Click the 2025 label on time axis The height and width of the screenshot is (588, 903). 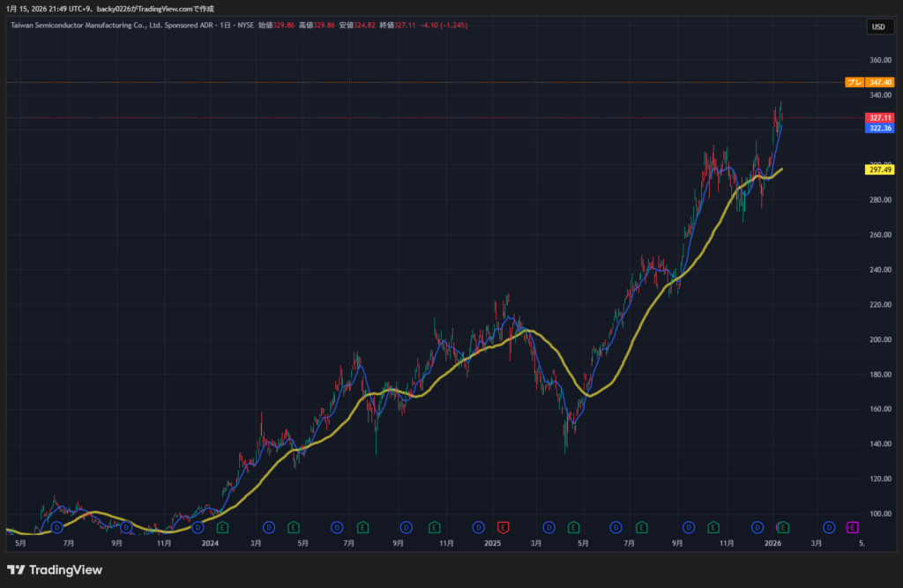(491, 544)
